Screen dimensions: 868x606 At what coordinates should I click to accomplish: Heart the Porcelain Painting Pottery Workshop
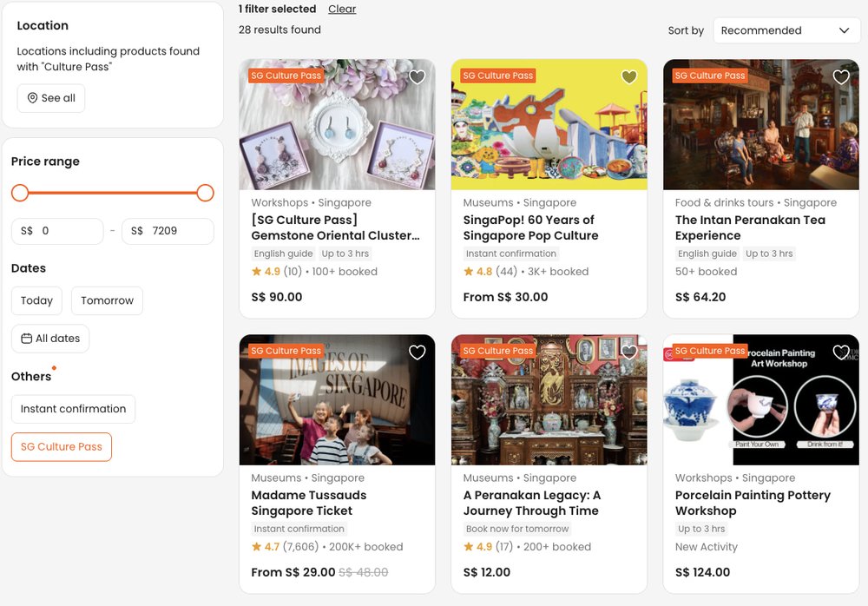[x=841, y=352]
